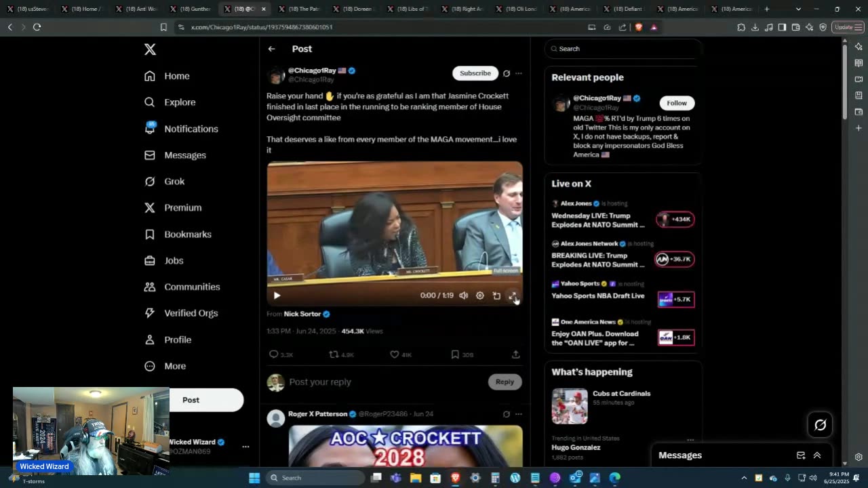The height and width of the screenshot is (488, 868).
Task: Open the AOC Crockett 2028 image
Action: (406, 446)
